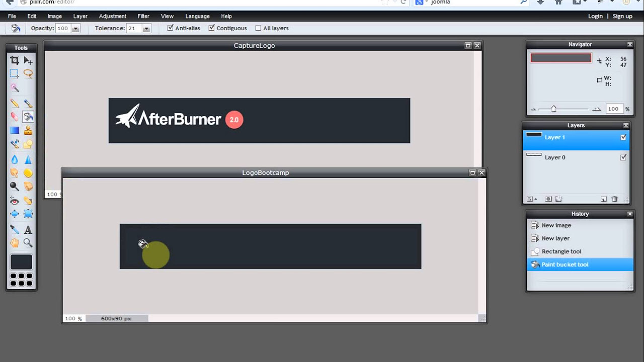Select the Crop tool

click(x=15, y=60)
